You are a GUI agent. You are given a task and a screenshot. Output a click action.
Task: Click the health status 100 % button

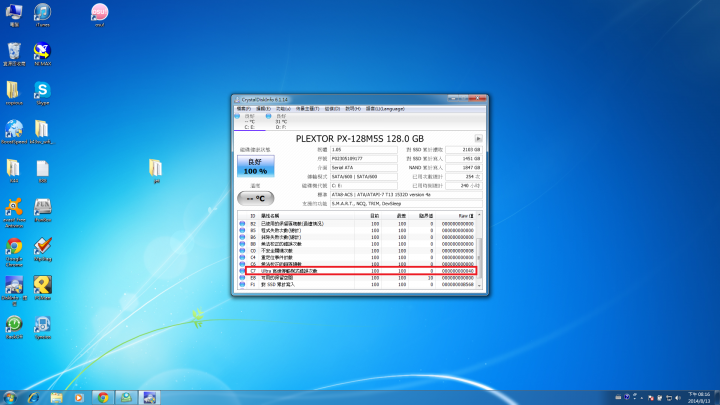pyautogui.click(x=256, y=166)
